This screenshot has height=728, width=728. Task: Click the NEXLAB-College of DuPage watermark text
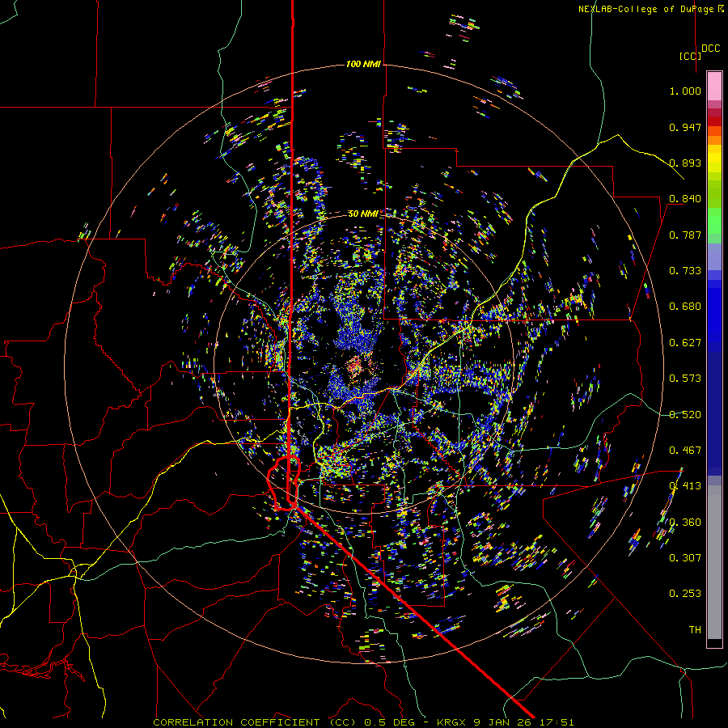coord(650,9)
